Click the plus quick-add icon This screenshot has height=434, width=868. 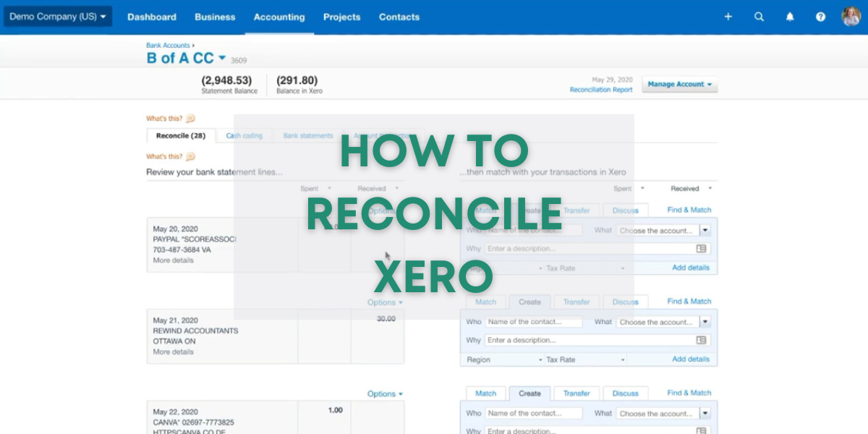click(x=728, y=17)
